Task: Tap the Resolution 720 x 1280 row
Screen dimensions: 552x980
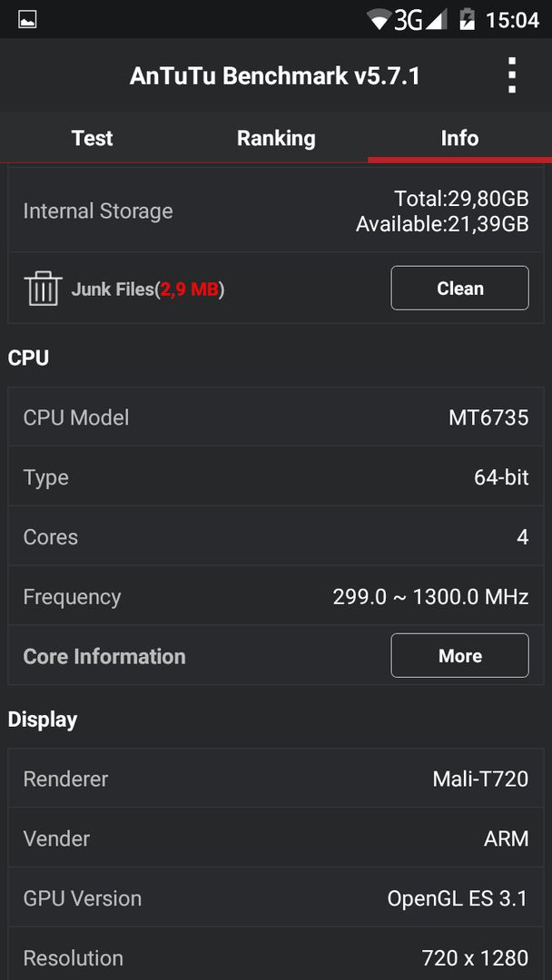Action: click(x=276, y=955)
